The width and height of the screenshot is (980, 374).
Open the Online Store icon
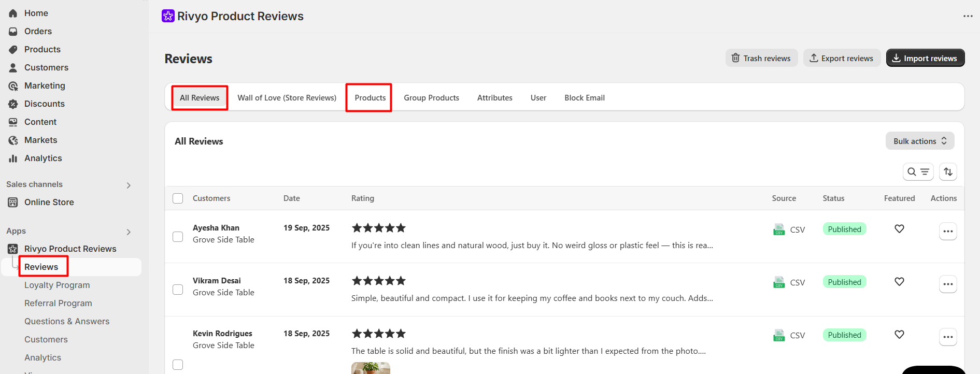[13, 202]
